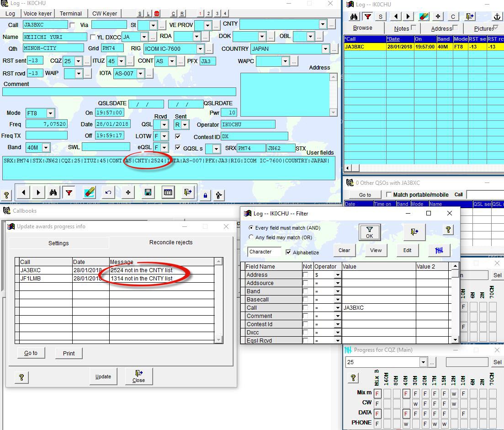504x430 pixels.
Task: Click the Update button
Action: pos(103,376)
